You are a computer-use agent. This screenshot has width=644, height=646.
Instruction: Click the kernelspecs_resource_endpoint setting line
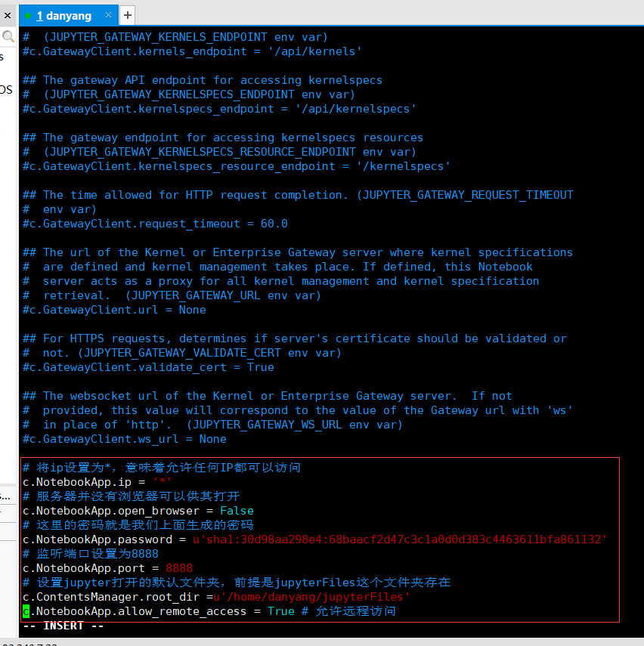(x=237, y=166)
